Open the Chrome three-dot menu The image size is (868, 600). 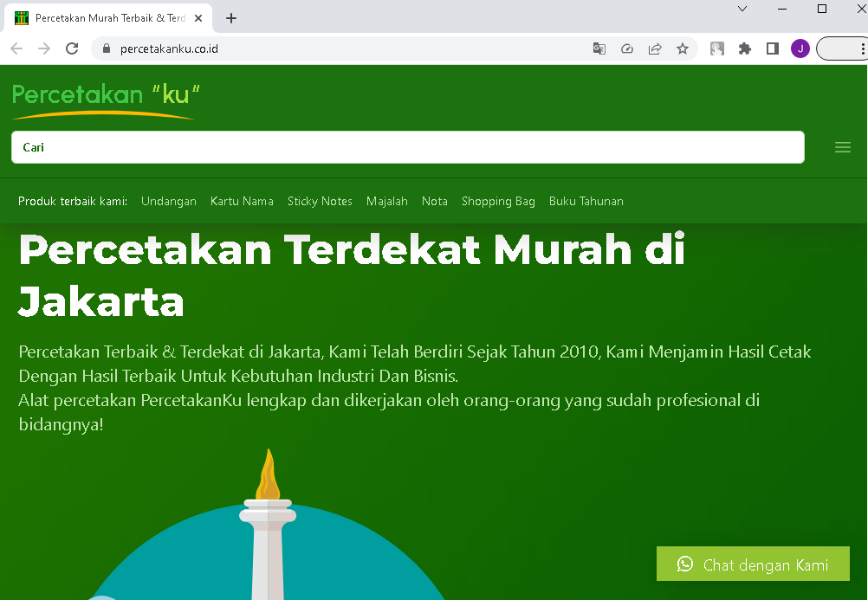coord(862,48)
